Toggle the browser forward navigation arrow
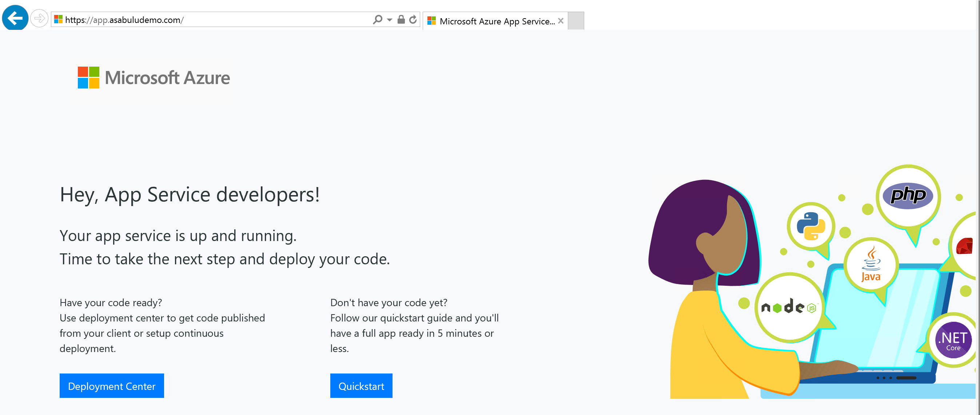This screenshot has height=415, width=980. [x=40, y=19]
